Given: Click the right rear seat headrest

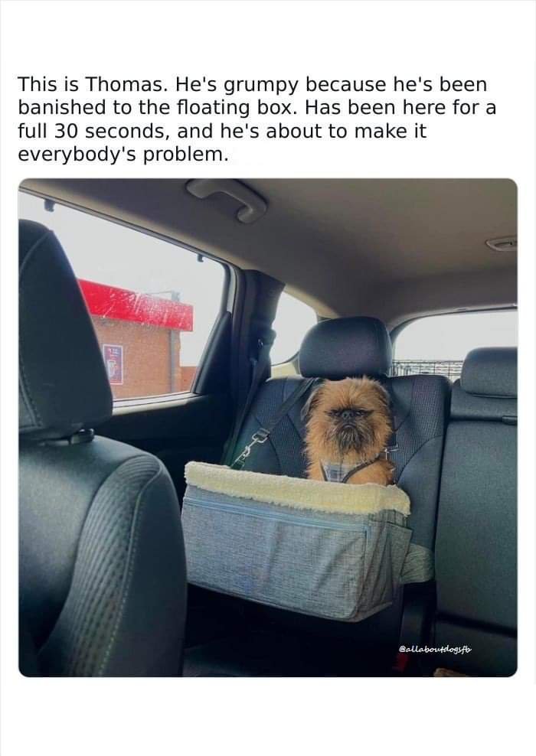Looking at the screenshot, I should click(x=489, y=372).
